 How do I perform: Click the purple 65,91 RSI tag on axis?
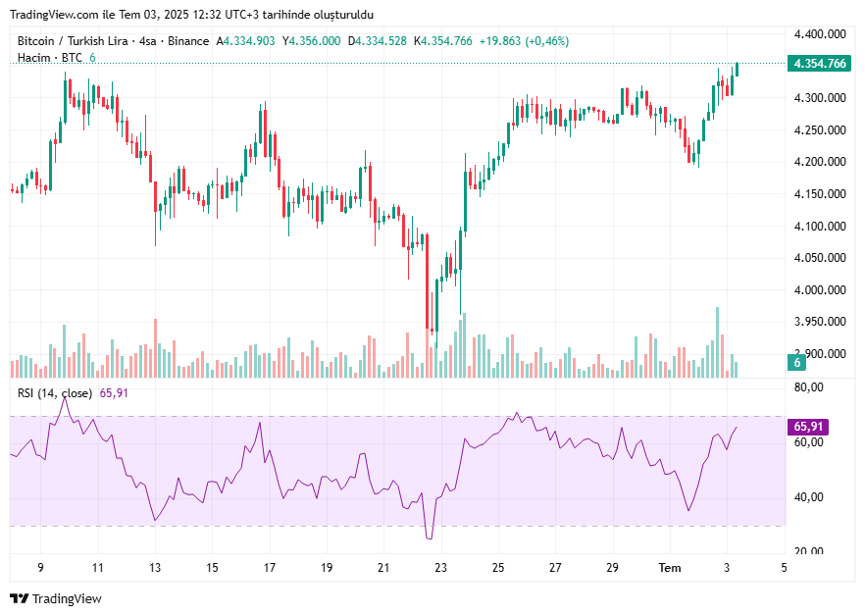click(807, 427)
